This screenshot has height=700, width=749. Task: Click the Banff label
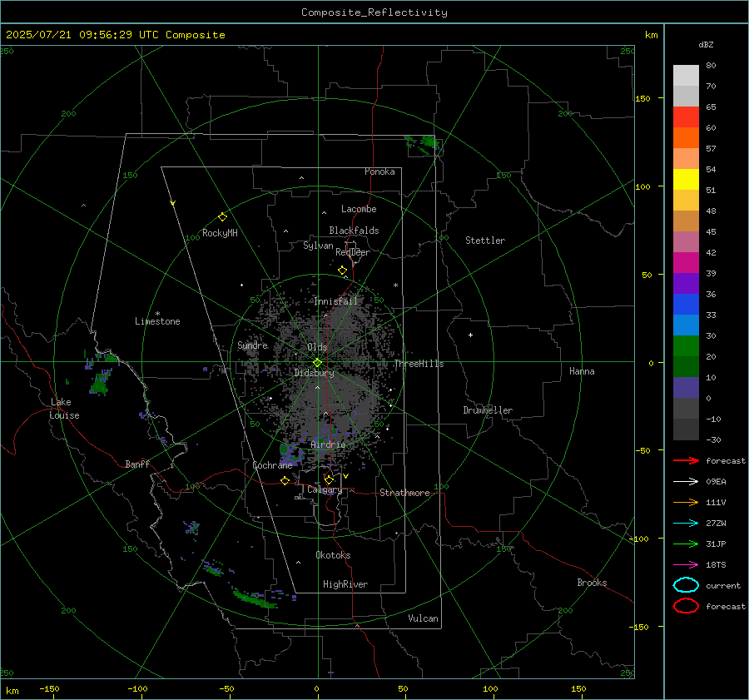[x=137, y=464]
